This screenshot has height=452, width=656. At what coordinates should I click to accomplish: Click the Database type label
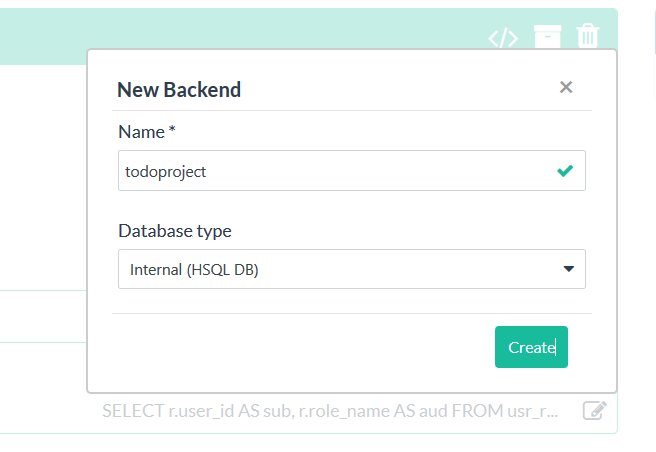(175, 231)
